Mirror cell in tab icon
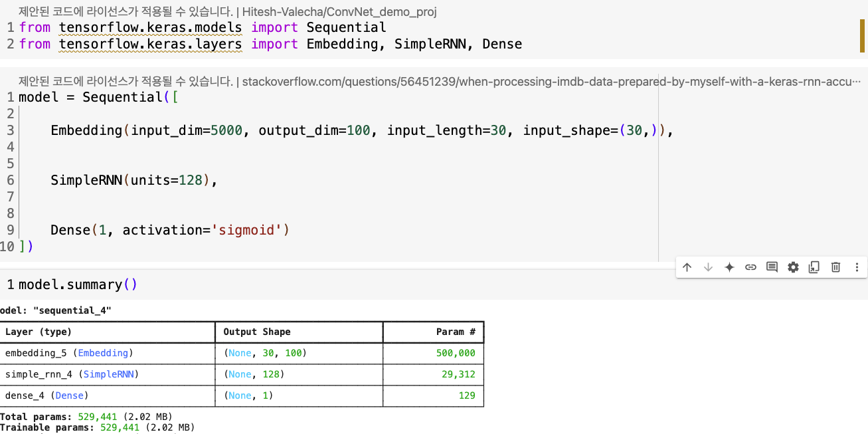 [x=814, y=267]
